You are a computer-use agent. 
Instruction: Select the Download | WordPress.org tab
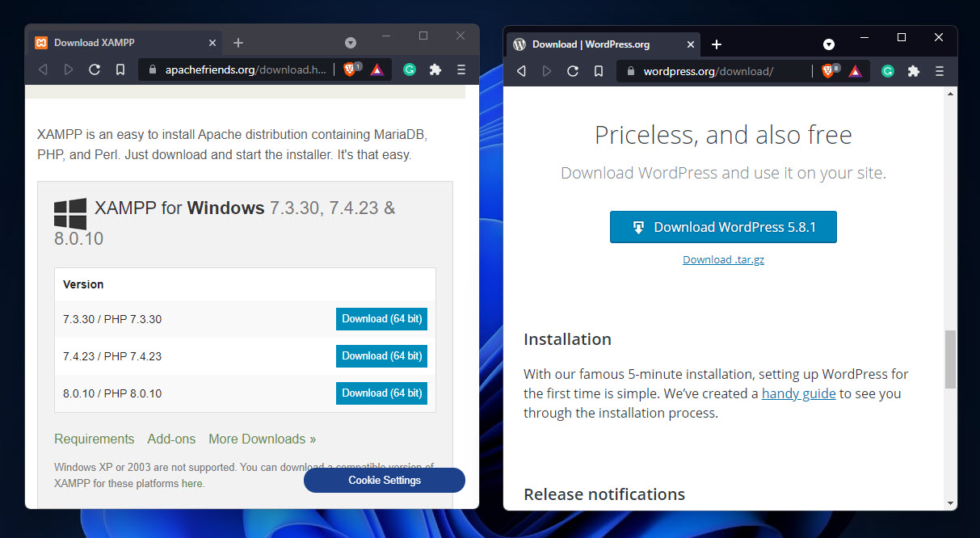click(x=605, y=44)
